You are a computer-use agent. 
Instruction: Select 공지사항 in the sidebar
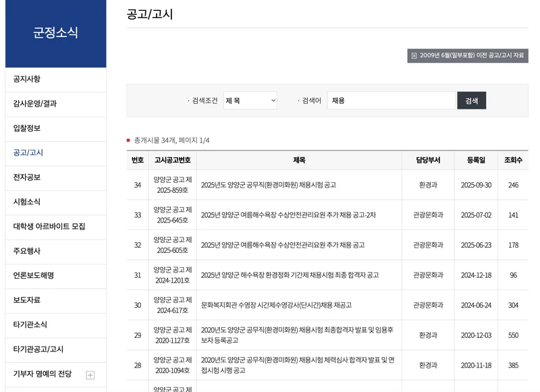click(x=27, y=79)
